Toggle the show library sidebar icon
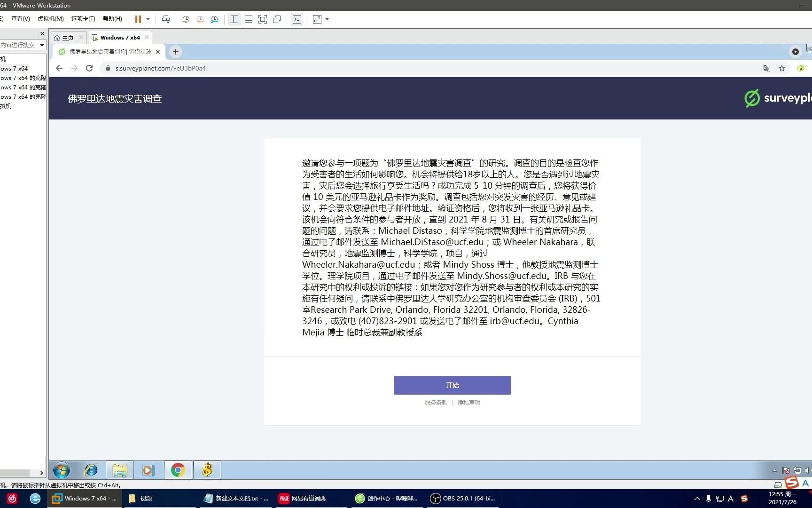This screenshot has width=812, height=508. 234,19
